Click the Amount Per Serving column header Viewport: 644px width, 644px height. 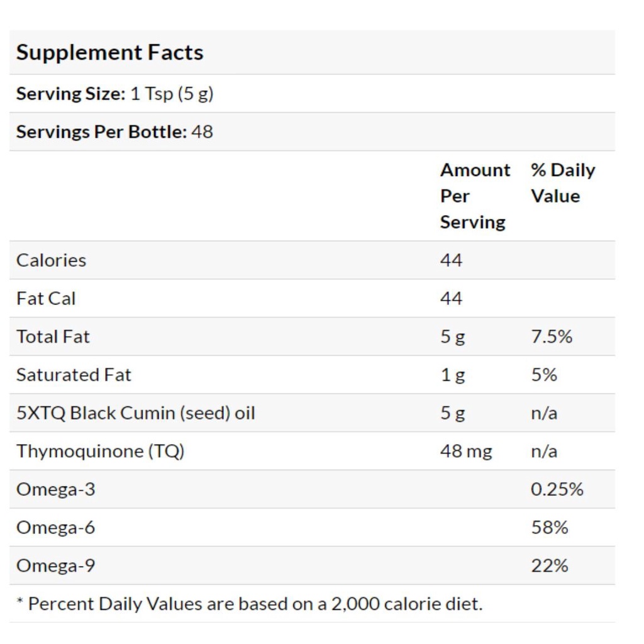[x=475, y=196]
